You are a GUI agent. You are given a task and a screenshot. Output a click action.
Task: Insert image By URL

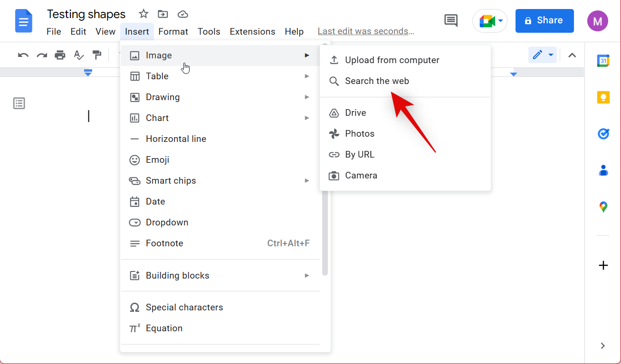pos(405,155)
